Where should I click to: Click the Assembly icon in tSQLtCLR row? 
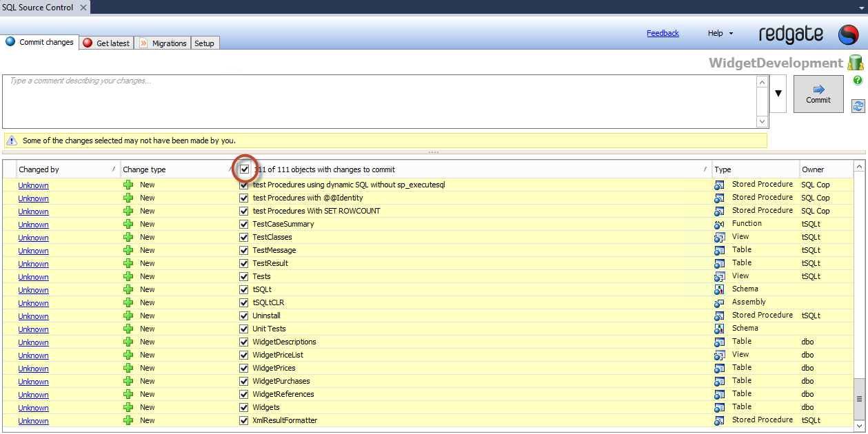(719, 302)
